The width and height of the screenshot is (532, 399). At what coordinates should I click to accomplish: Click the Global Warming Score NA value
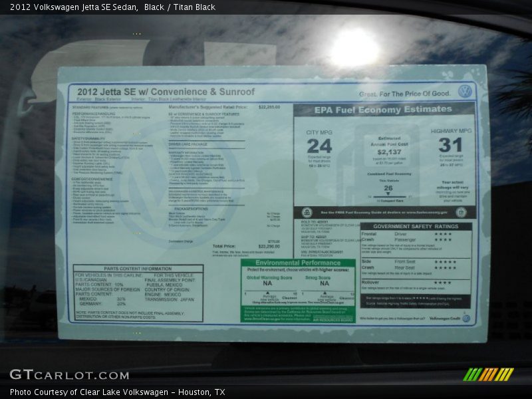(267, 283)
